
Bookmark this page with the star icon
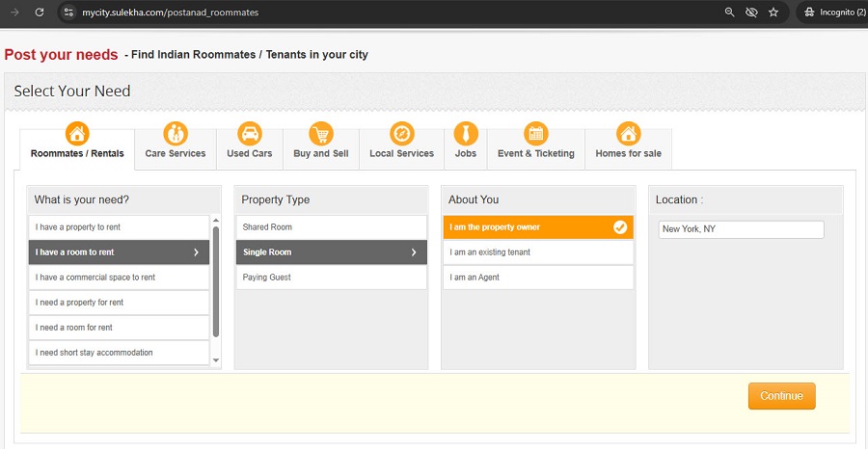[773, 13]
